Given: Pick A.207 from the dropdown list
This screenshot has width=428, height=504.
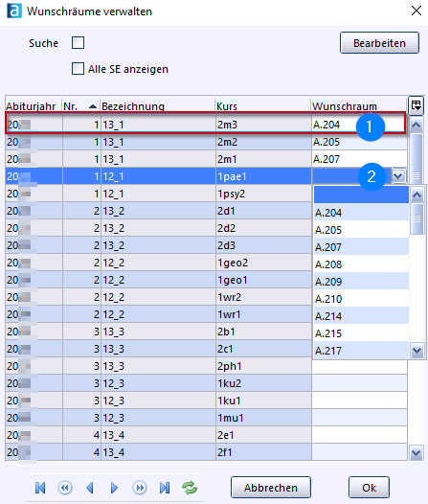Looking at the screenshot, I should coord(361,247).
